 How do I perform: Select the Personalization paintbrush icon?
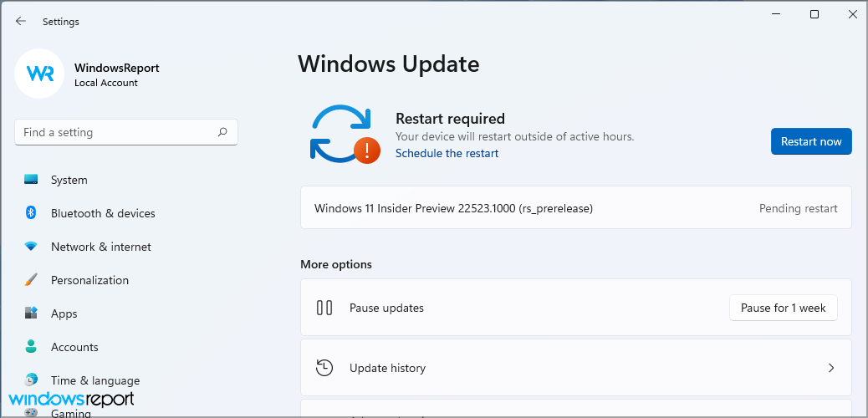click(31, 279)
